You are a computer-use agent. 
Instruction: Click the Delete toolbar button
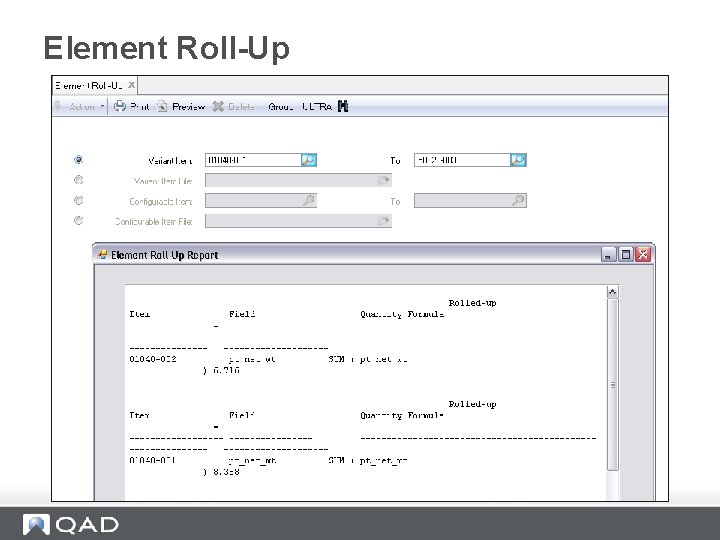[233, 107]
